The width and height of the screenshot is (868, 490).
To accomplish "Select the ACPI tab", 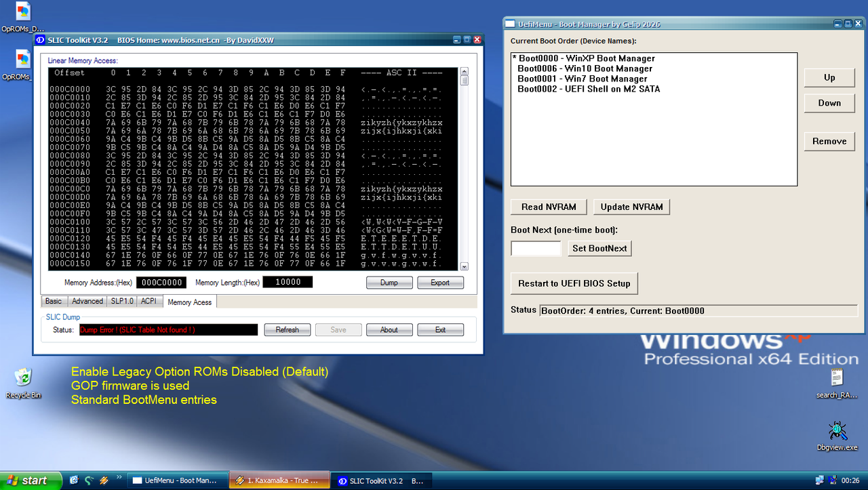I will 149,301.
